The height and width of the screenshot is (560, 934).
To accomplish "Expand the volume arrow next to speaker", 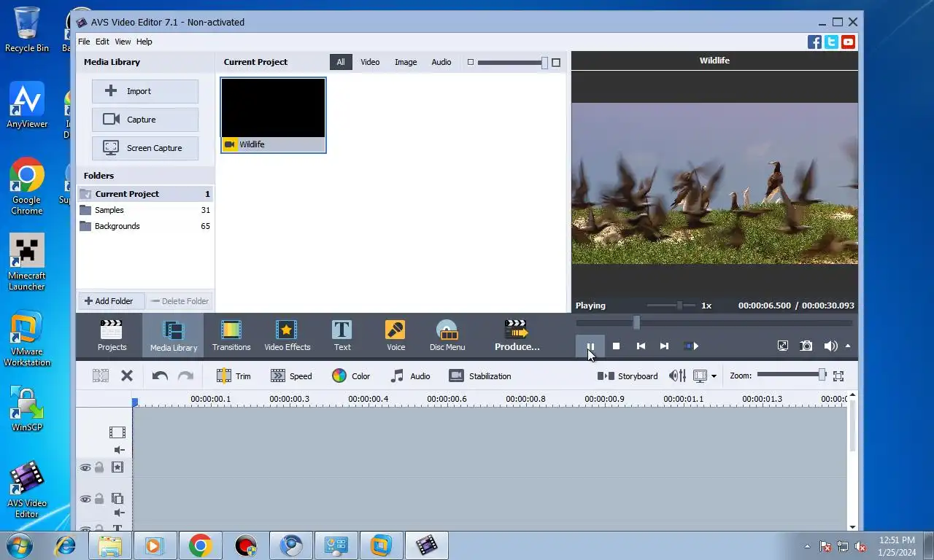I will [x=847, y=346].
